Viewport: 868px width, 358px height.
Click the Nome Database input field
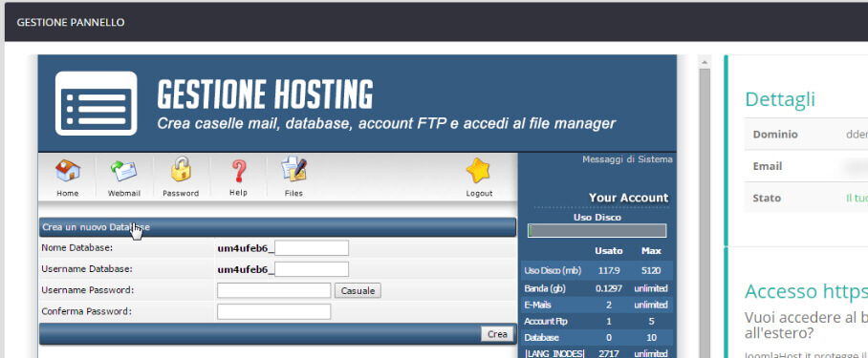point(312,248)
